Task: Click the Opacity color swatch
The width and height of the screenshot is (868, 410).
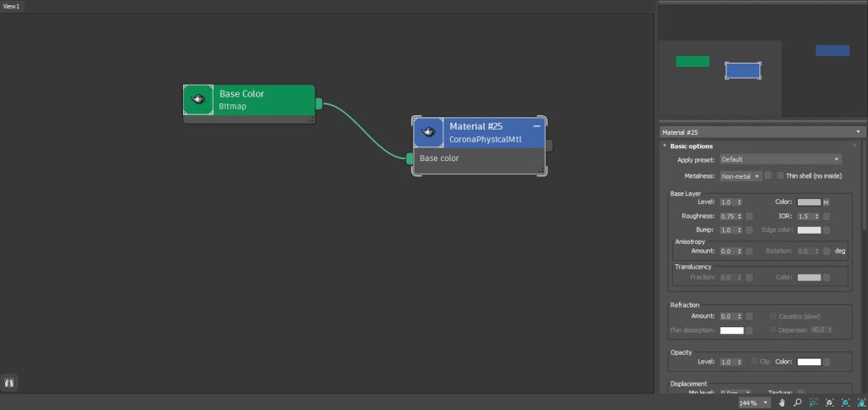Action: (809, 362)
